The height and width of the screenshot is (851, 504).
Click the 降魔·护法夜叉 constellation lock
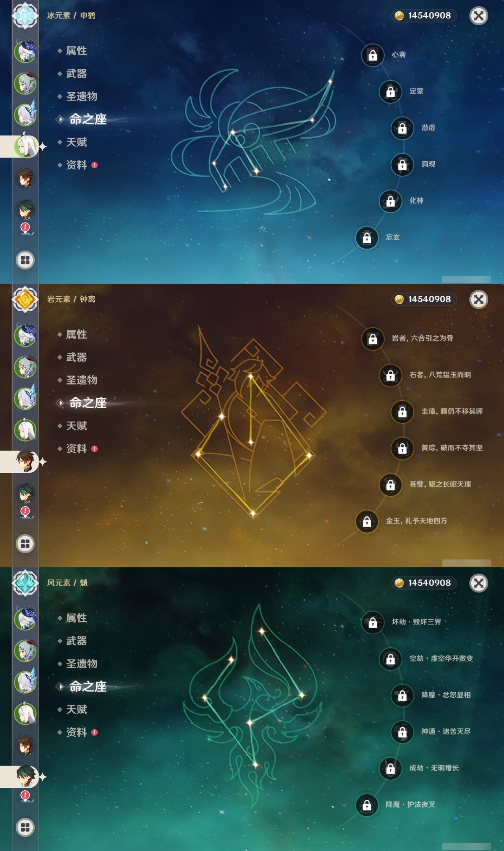(x=367, y=805)
